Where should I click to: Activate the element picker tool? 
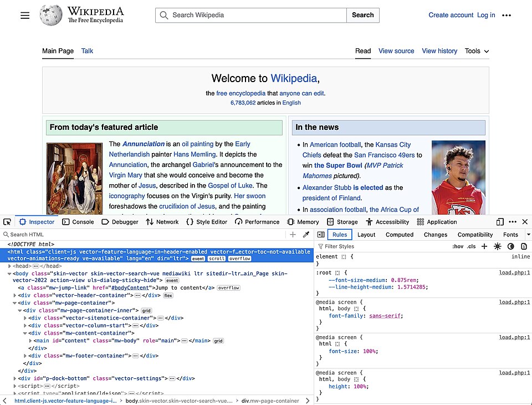pyautogui.click(x=7, y=222)
